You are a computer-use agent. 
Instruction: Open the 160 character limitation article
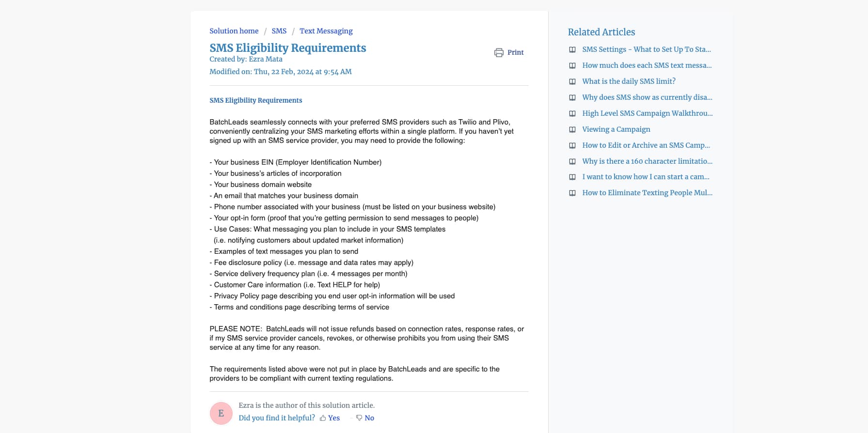pos(647,161)
